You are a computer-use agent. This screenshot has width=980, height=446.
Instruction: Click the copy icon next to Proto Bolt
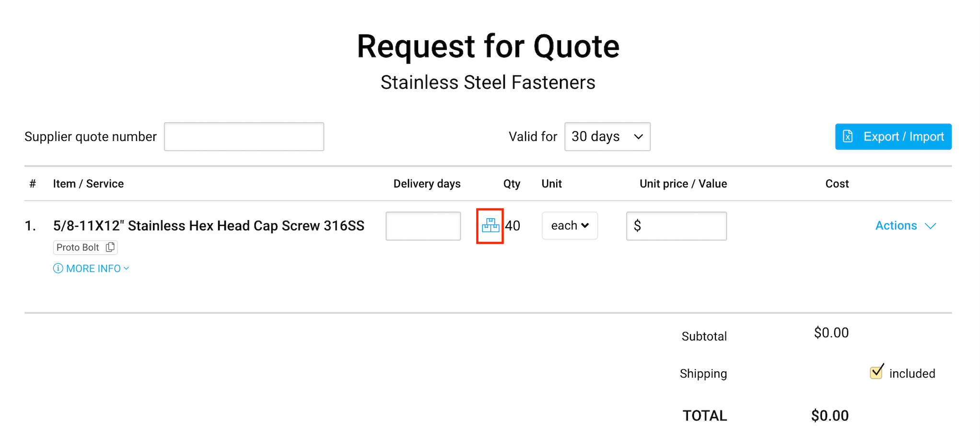point(110,247)
